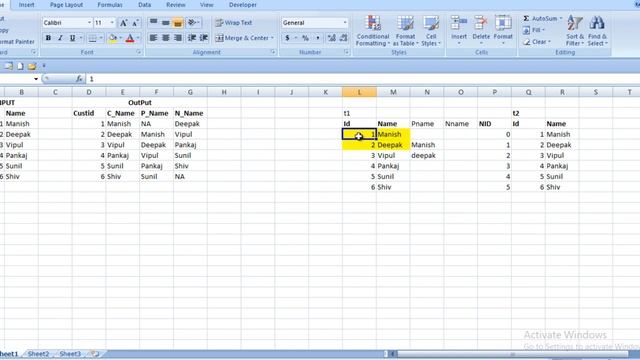
Task: Middle align cell contents
Action: [x=166, y=22]
